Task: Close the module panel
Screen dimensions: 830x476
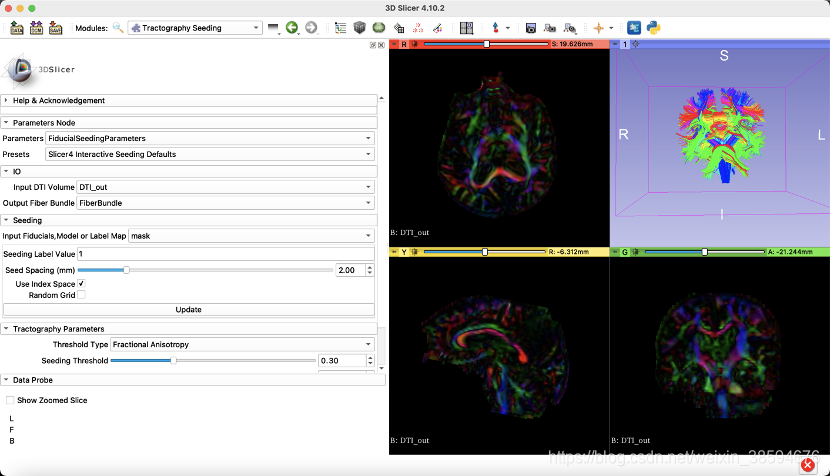Action: (381, 46)
